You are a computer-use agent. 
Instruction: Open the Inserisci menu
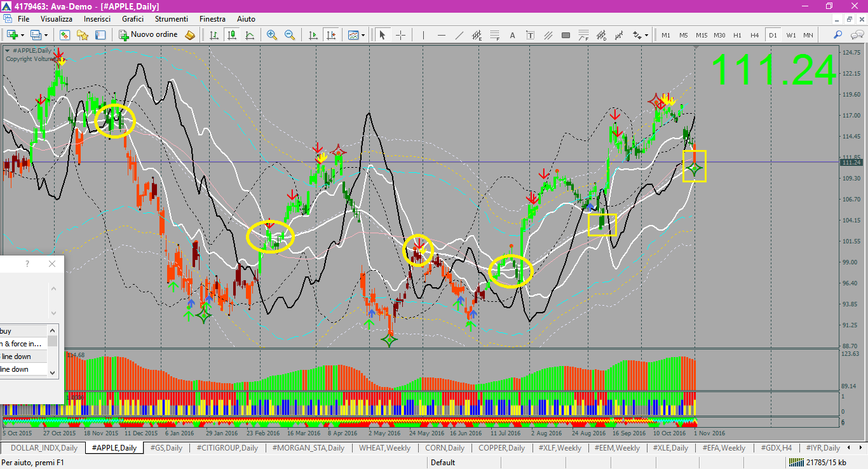pos(97,19)
